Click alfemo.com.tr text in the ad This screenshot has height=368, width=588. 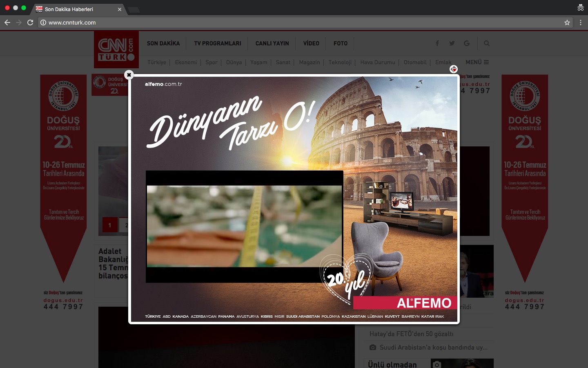click(163, 84)
